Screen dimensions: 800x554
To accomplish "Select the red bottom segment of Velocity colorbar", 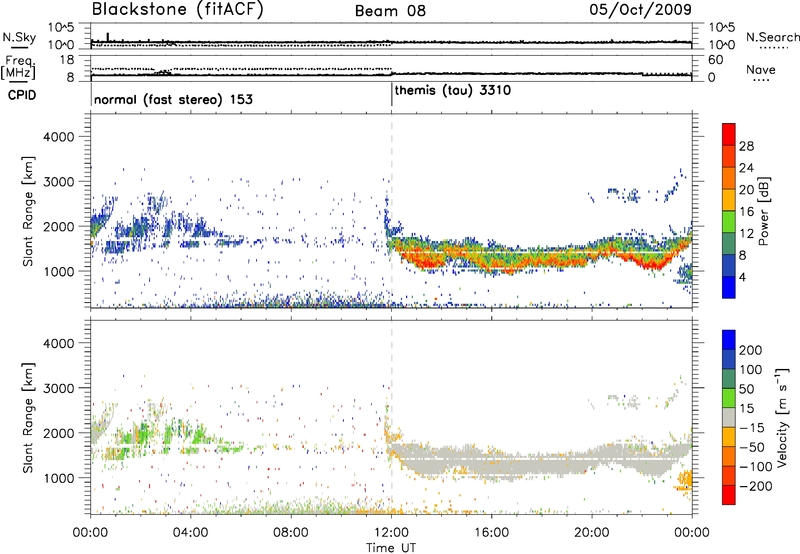I will click(729, 495).
